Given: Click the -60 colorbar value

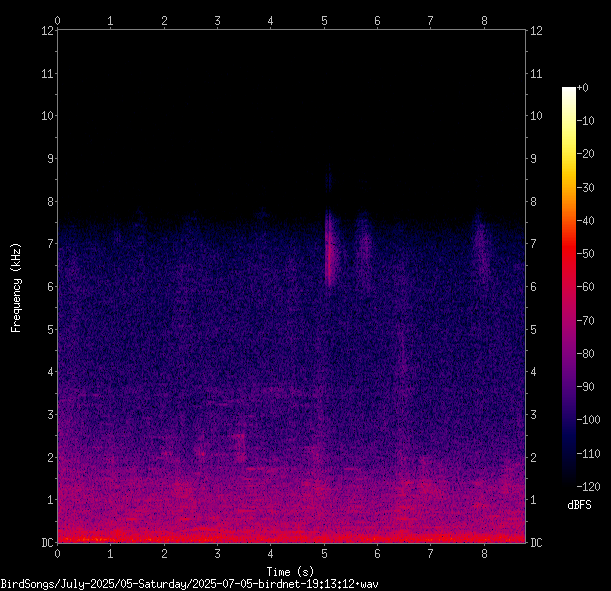Looking at the screenshot, I should [x=586, y=287].
